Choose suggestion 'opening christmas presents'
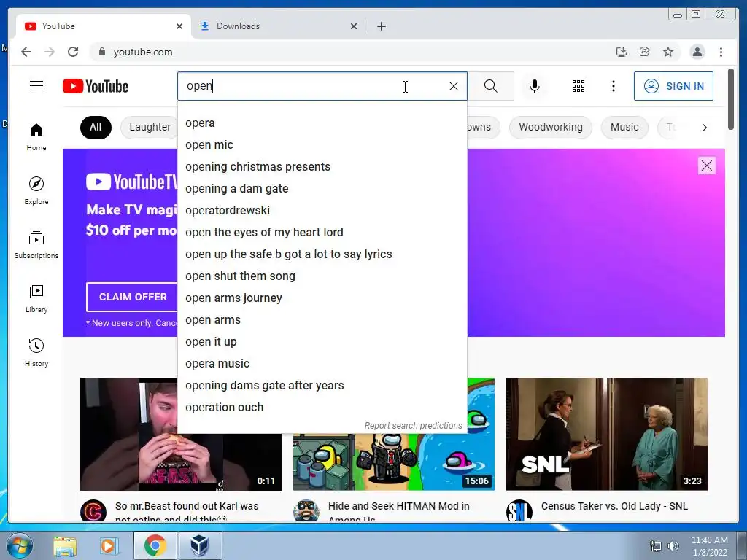747x560 pixels. 322,167
